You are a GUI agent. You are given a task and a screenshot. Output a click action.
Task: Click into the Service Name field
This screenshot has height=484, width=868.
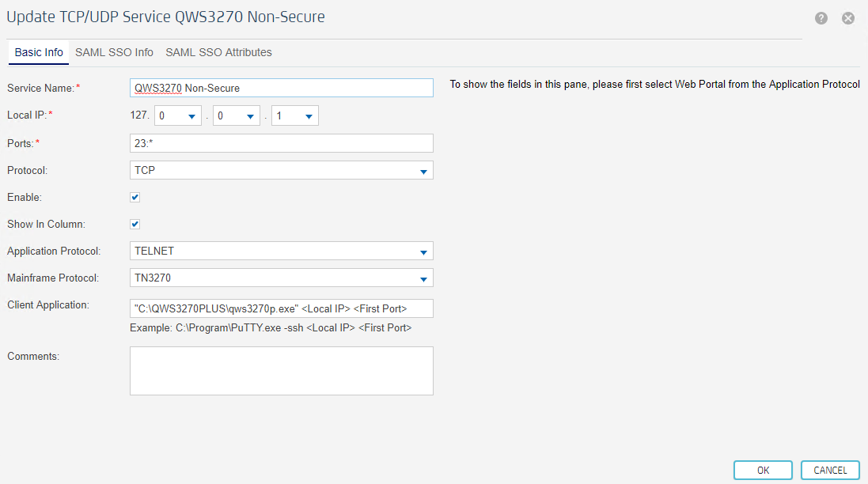point(281,88)
